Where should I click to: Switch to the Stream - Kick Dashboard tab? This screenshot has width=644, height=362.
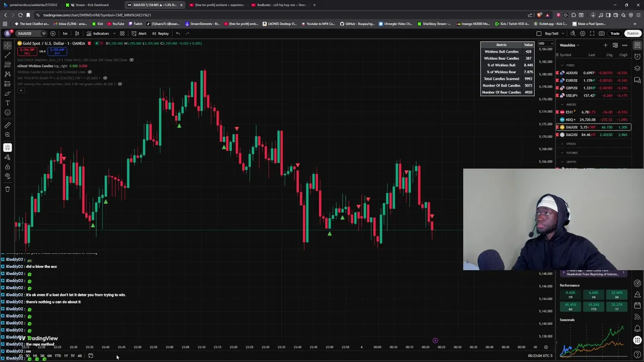pos(93,5)
